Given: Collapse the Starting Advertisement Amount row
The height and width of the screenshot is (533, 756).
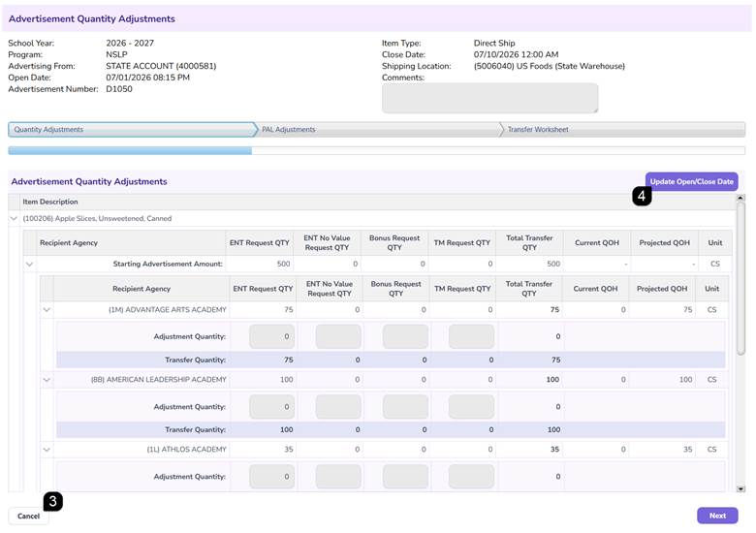Looking at the screenshot, I should (x=29, y=265).
